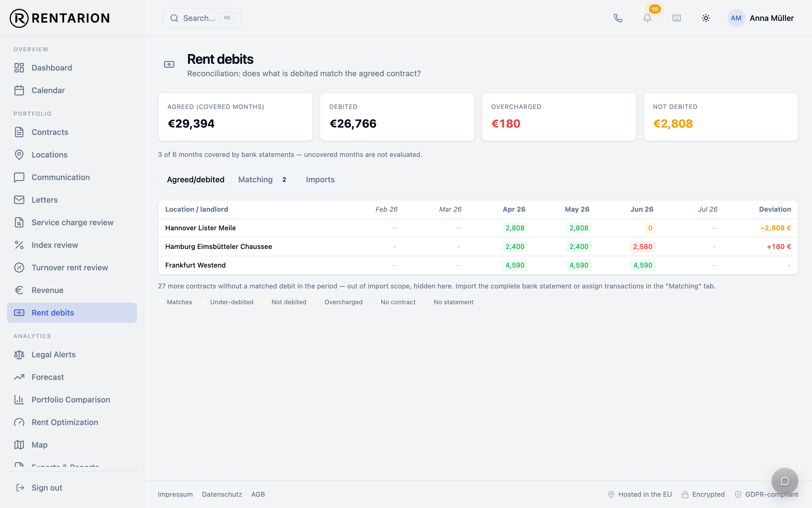This screenshot has height=508, width=812.
Task: Open the Impressum footer link
Action: click(175, 494)
